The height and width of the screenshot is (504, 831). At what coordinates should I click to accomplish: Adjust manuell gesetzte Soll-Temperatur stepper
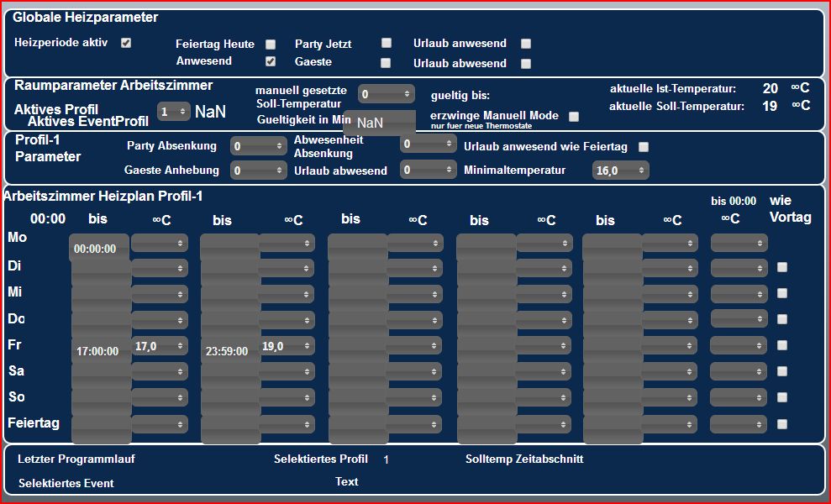pos(387,94)
